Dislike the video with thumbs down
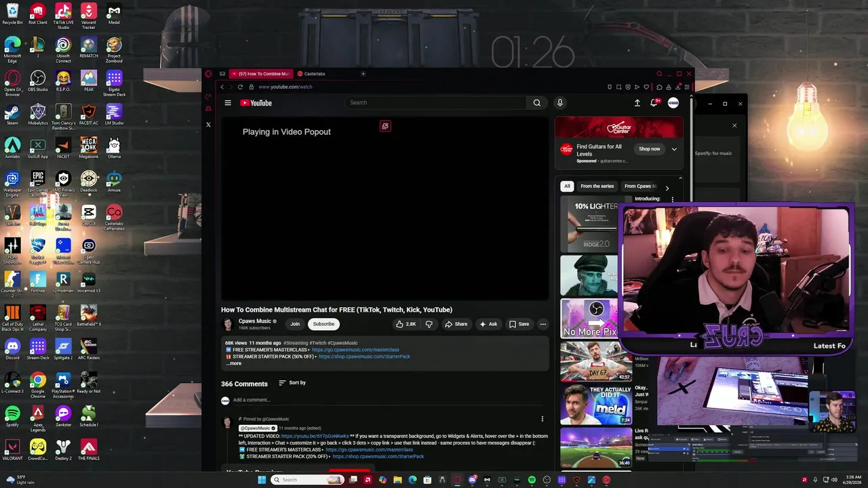The image size is (868, 488). 429,324
